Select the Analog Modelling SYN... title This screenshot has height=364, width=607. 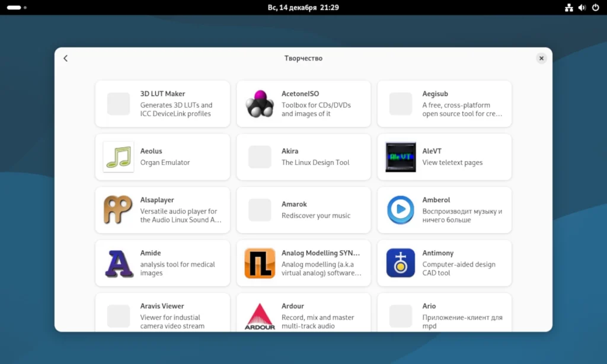(321, 253)
